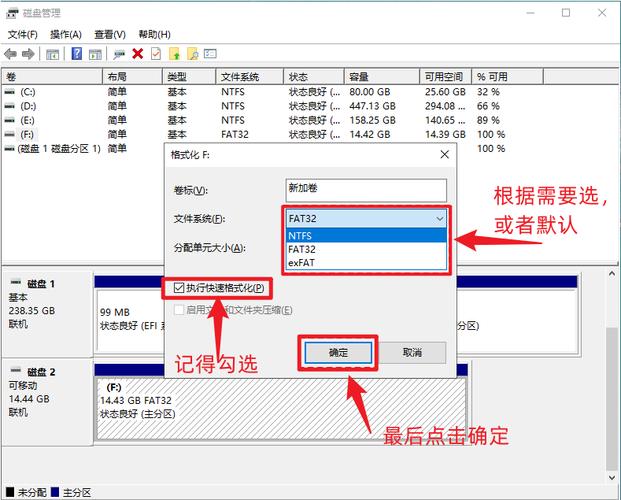Click the toolbar icon left of the red X
The width and height of the screenshot is (621, 500).
[118, 54]
